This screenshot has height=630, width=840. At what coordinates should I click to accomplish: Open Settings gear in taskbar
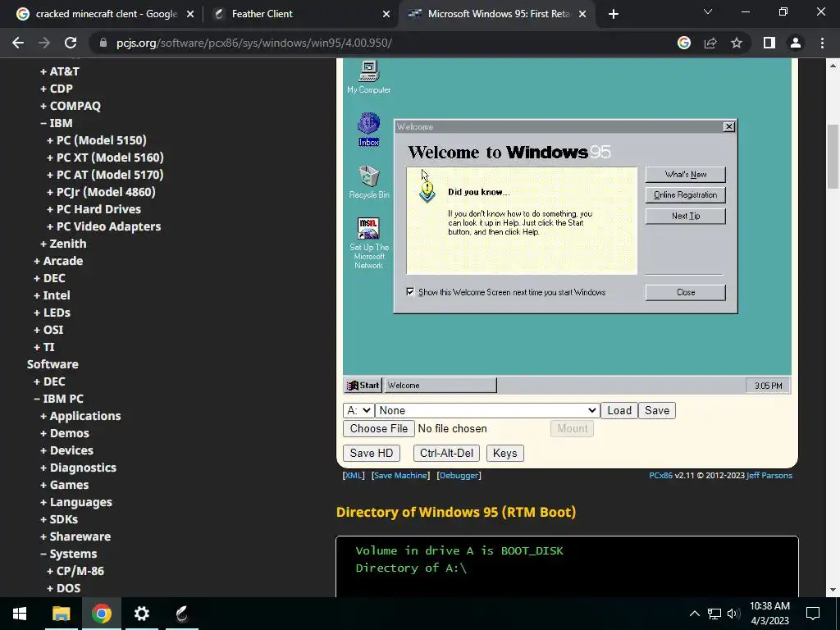click(141, 614)
